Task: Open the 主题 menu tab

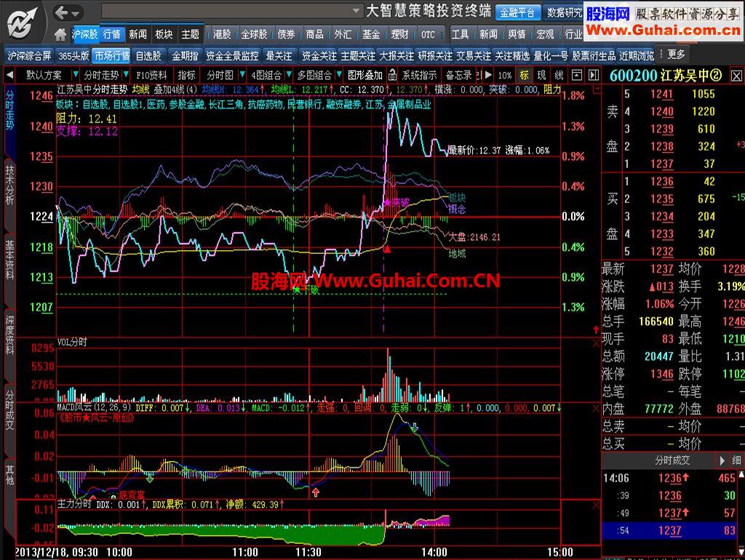Action: tap(190, 34)
